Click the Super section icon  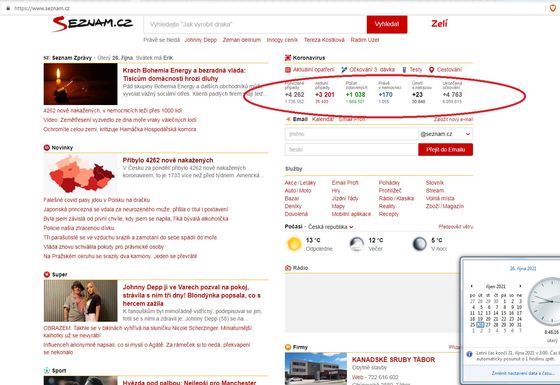(x=47, y=274)
